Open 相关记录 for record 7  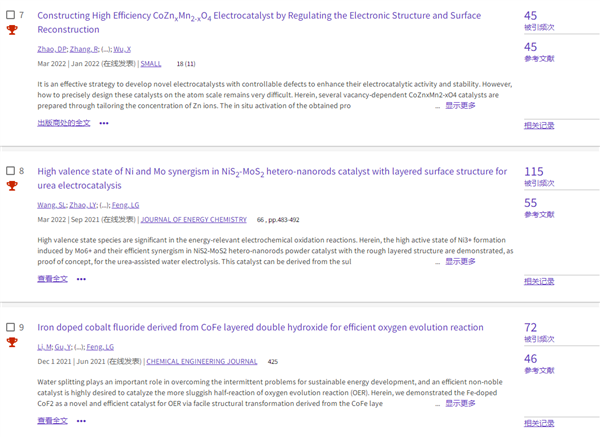[538, 125]
